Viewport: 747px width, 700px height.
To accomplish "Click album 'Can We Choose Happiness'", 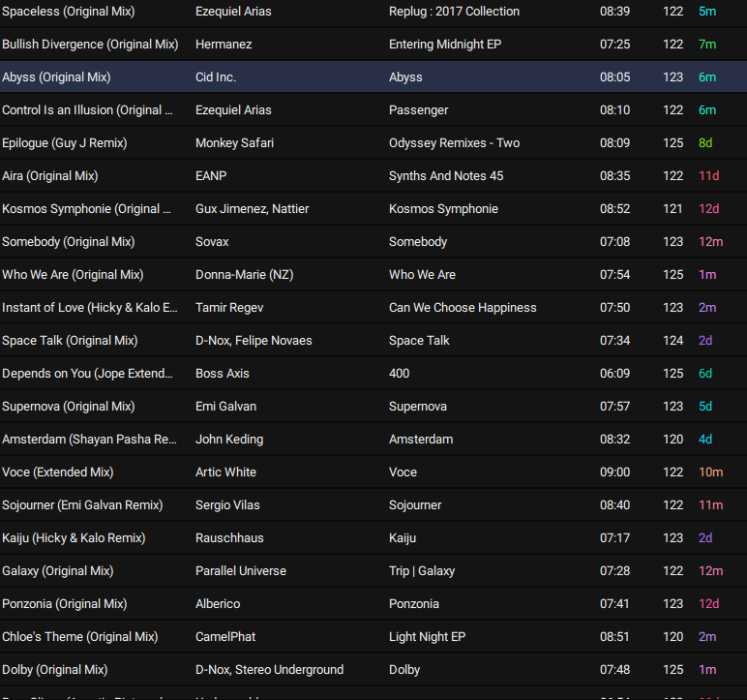I will [463, 308].
